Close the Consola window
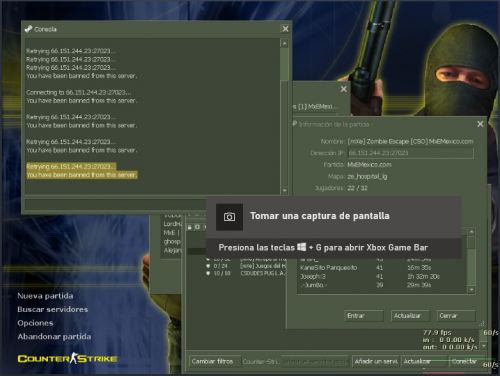 coord(285,29)
